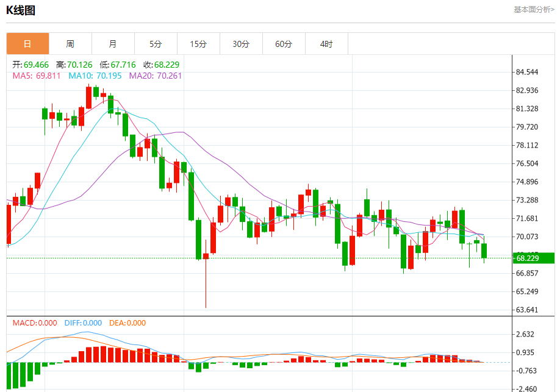Open the 基本面分析> link
560x392 pixels.
(x=534, y=10)
